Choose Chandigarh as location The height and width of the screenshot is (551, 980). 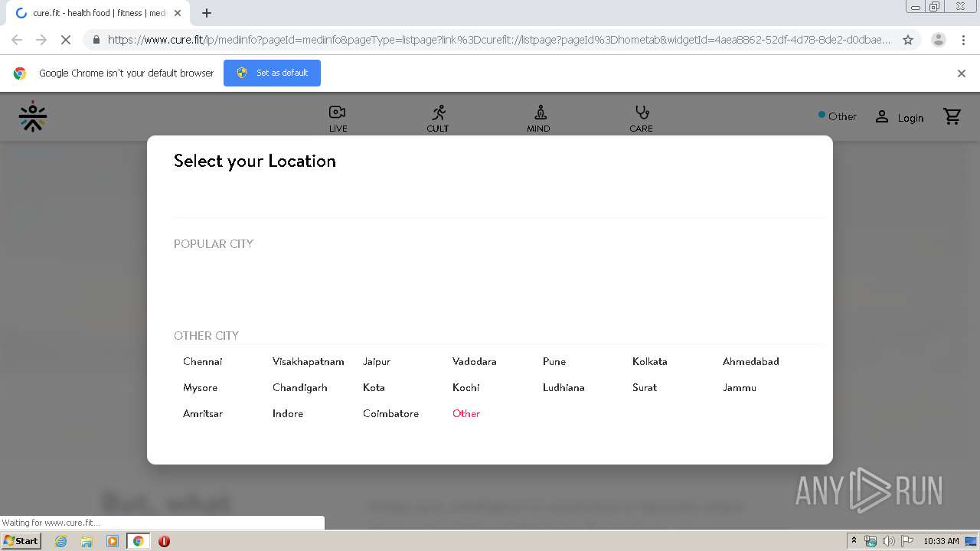(299, 387)
